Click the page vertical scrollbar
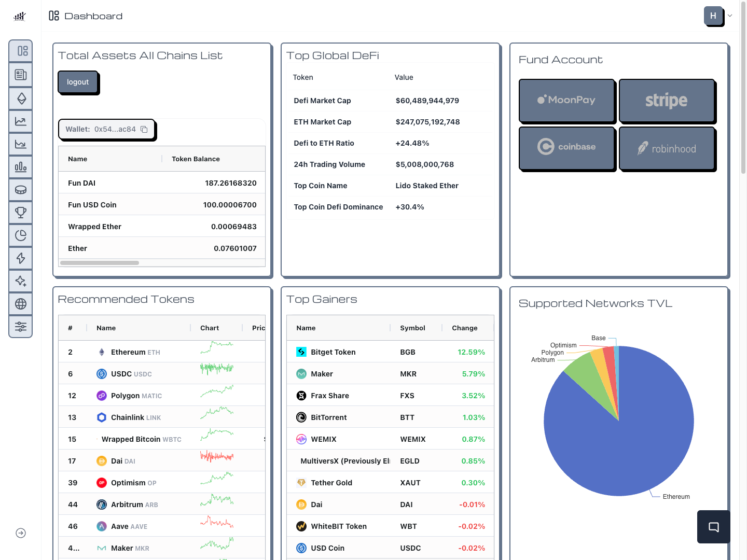This screenshot has height=560, width=747. point(743,88)
